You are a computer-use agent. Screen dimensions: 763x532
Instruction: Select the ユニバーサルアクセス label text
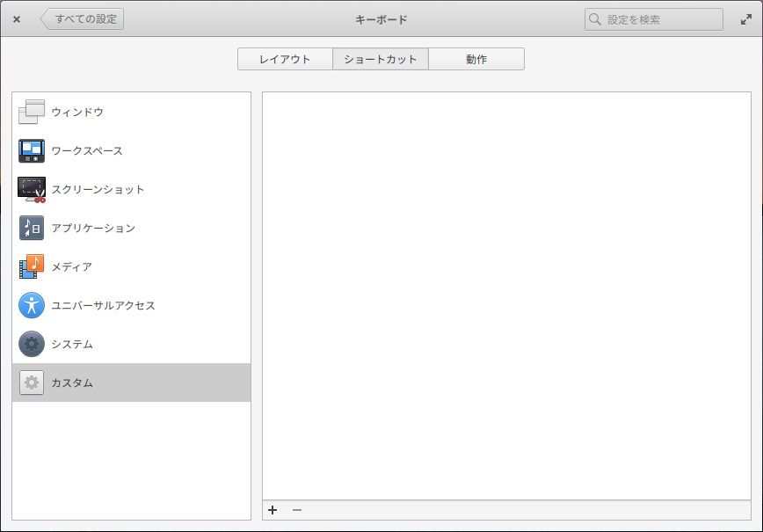[103, 305]
